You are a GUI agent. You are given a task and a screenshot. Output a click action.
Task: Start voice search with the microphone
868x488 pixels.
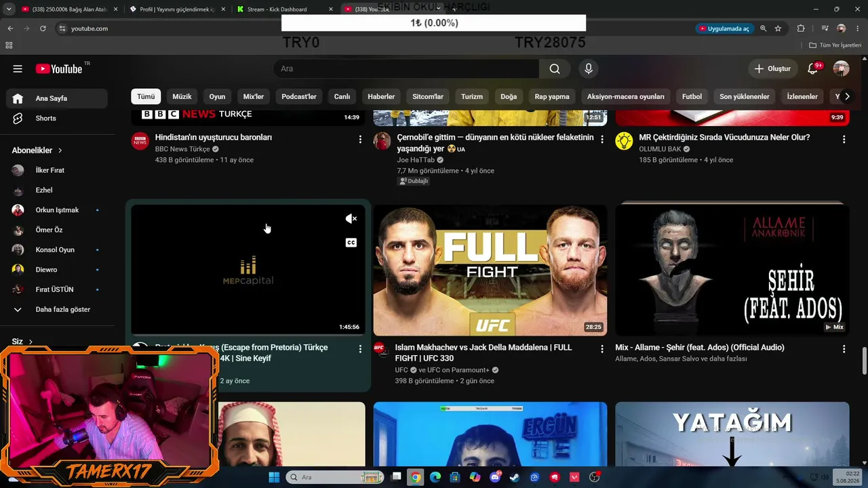tap(589, 68)
